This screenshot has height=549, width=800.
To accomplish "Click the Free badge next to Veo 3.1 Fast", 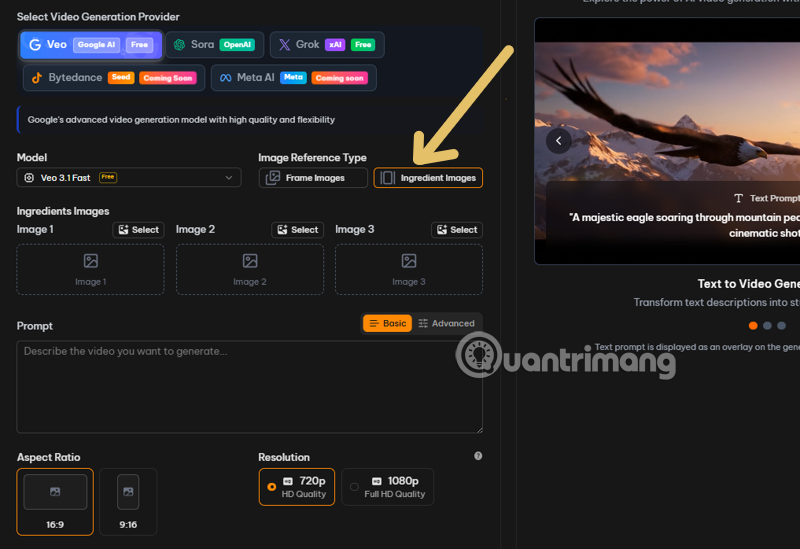I will (x=108, y=177).
